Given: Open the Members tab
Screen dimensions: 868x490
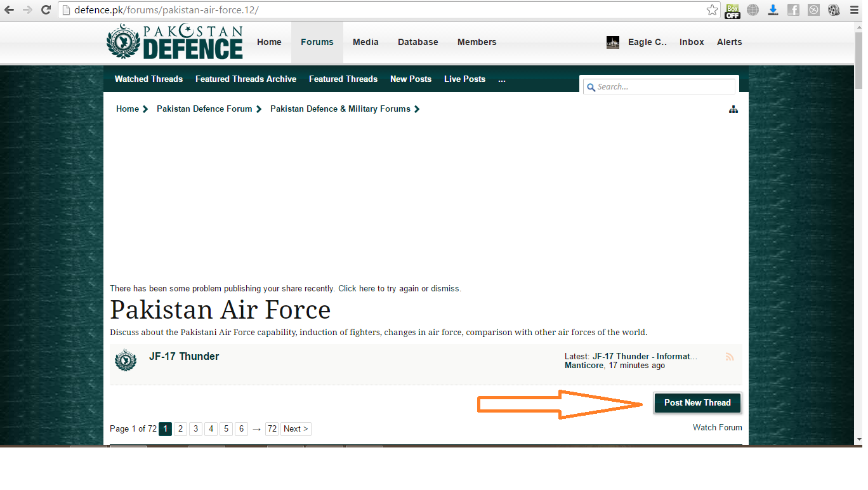Looking at the screenshot, I should (477, 42).
